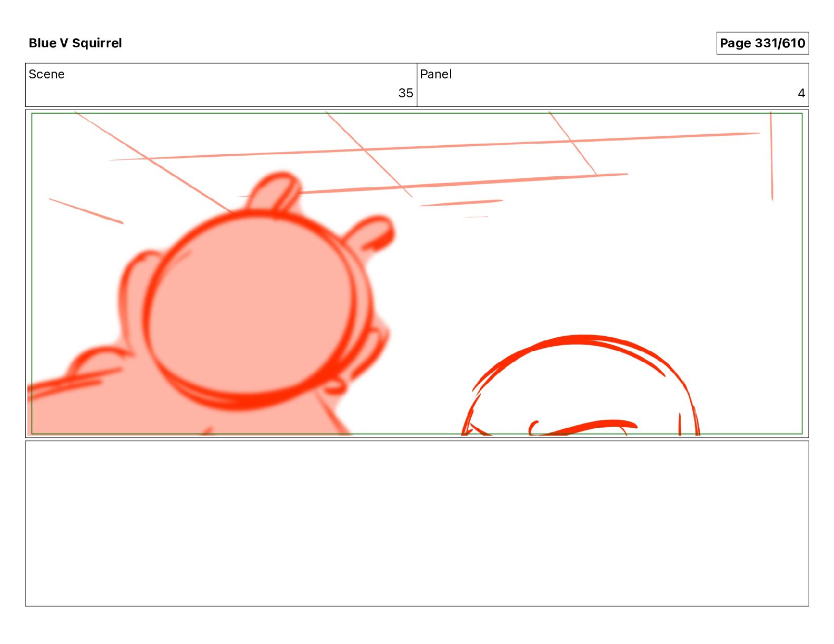
Task: Click the panel number 4
Action: 801,93
